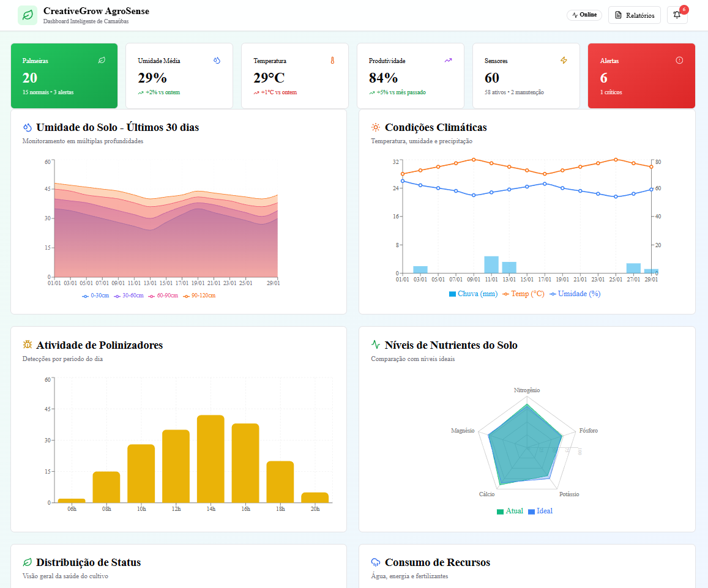Viewport: 708px width, 588px height.
Task: Click the bug icon beside Atividade de Polinizadores
Action: 28,344
